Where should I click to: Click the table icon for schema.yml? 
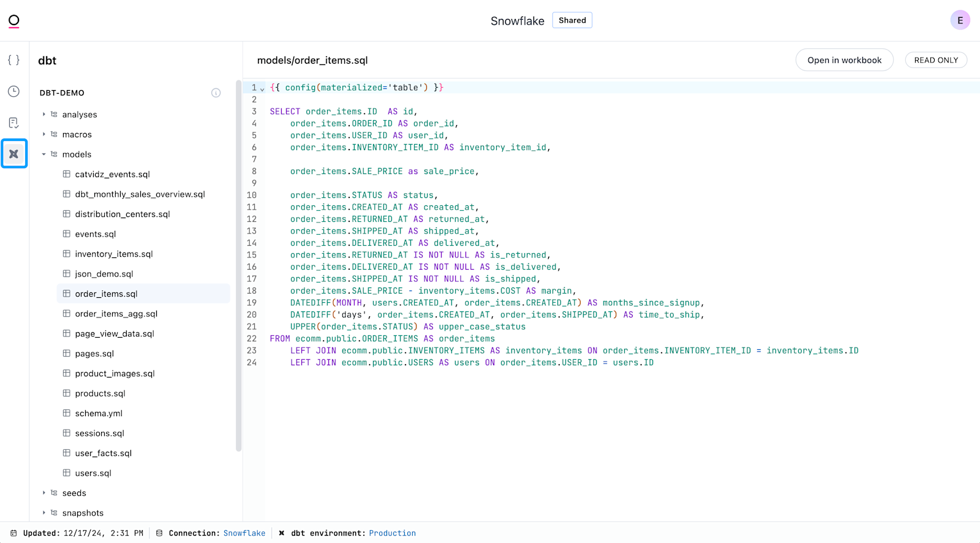(66, 413)
